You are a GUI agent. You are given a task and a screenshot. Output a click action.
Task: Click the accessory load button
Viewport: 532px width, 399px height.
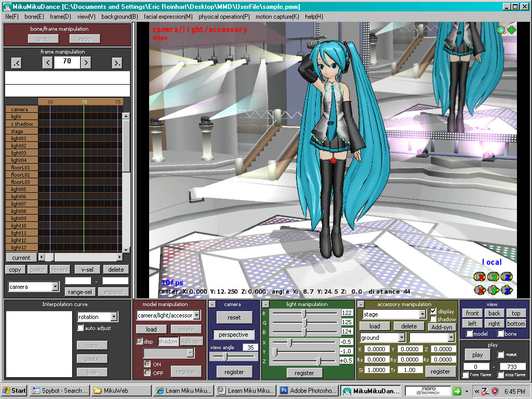click(x=375, y=326)
